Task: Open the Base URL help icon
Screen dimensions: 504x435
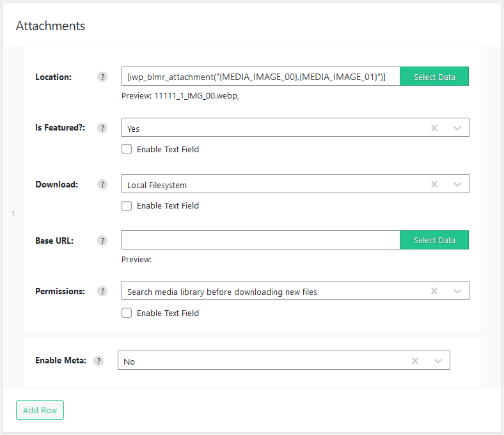Action: pos(102,241)
